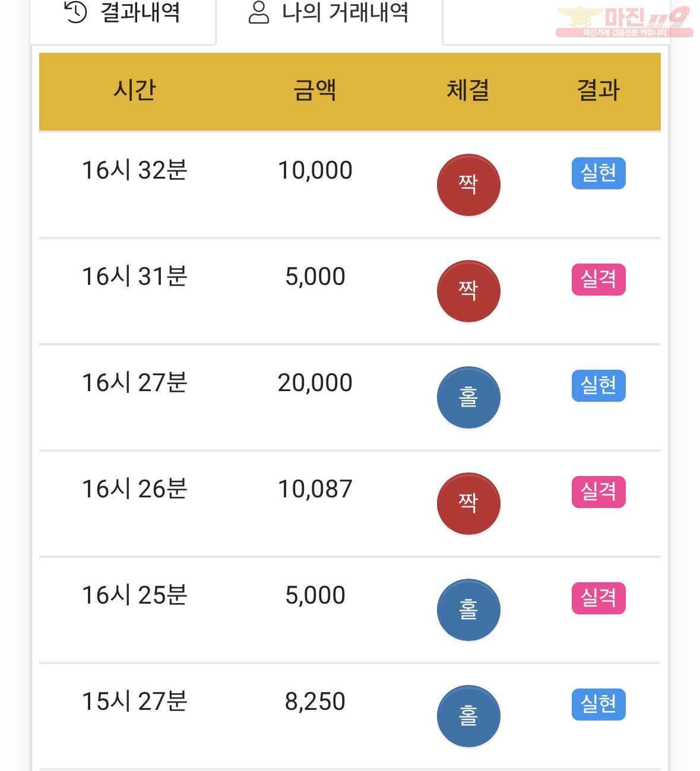This screenshot has width=700, height=771.
Task: Click the blue 홀 circle at 16시 25분
Action: 468,610
